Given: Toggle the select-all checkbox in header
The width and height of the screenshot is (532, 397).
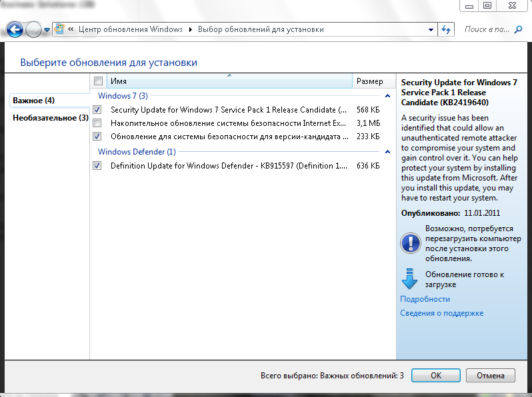Looking at the screenshot, I should pyautogui.click(x=99, y=81).
